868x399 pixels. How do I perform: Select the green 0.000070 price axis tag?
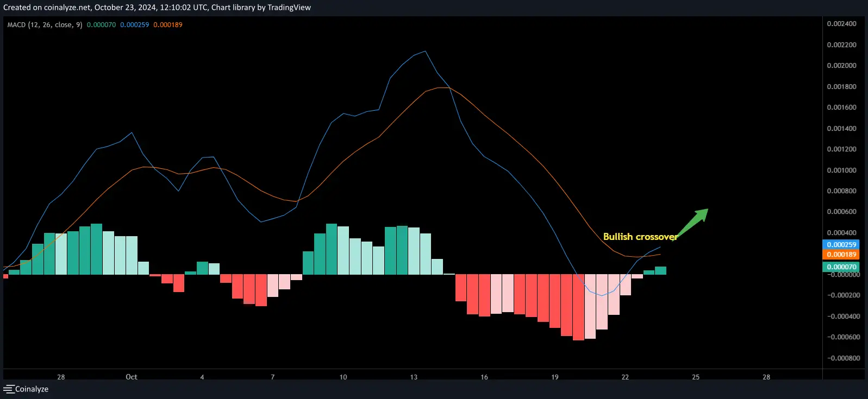pos(841,267)
